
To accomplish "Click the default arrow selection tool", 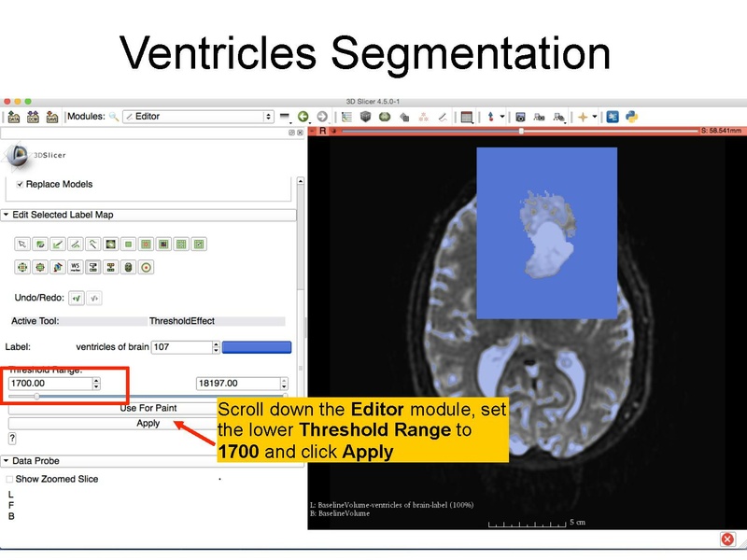I will click(21, 245).
